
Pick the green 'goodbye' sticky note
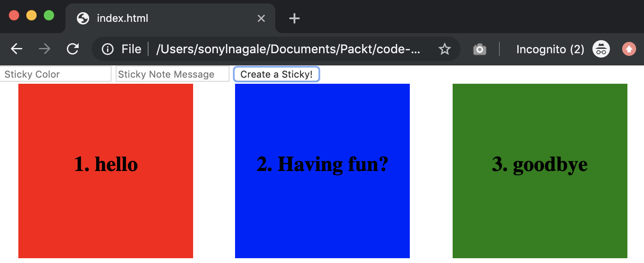tap(540, 171)
